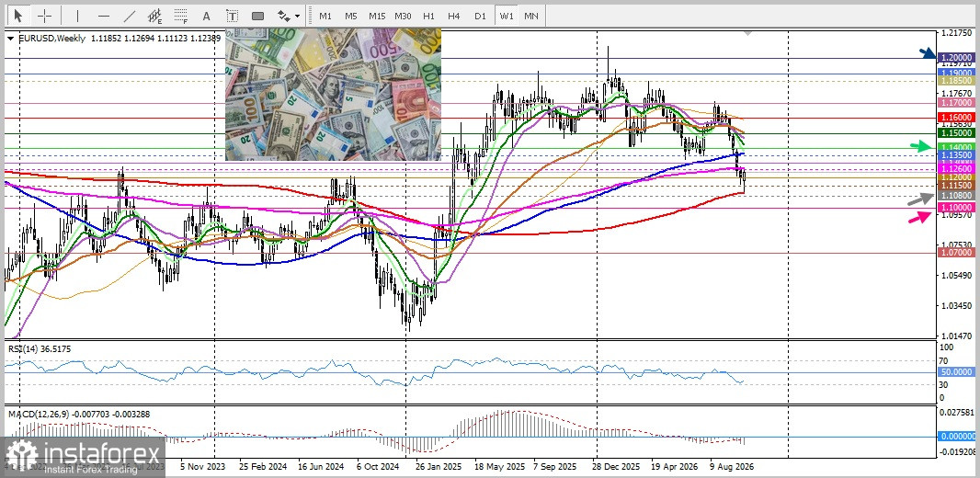The image size is (980, 478).
Task: Click the 1.10000 price level label
Action: (956, 207)
